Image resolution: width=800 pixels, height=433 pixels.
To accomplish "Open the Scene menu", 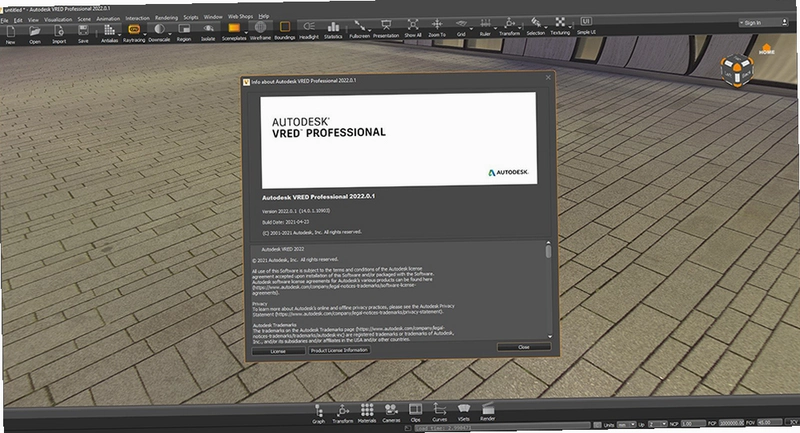I will point(84,19).
